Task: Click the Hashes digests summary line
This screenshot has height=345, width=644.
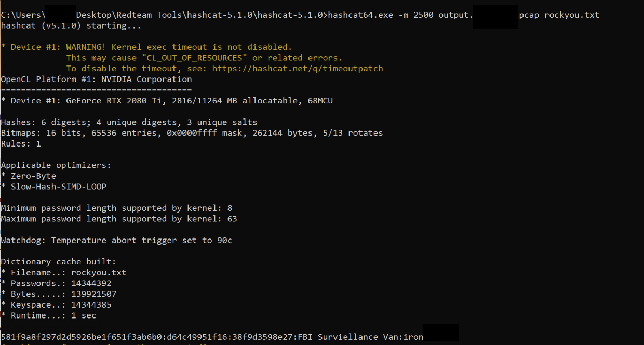Action: (129, 123)
